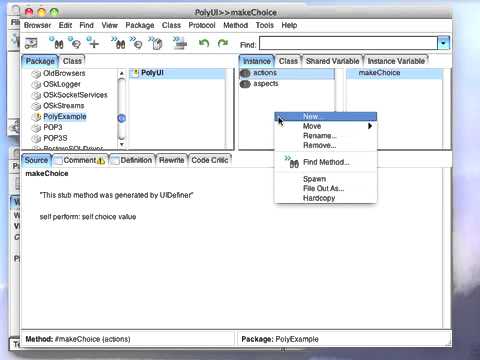Click the plus icon to add a class
The image size is (480, 360).
(93, 43)
